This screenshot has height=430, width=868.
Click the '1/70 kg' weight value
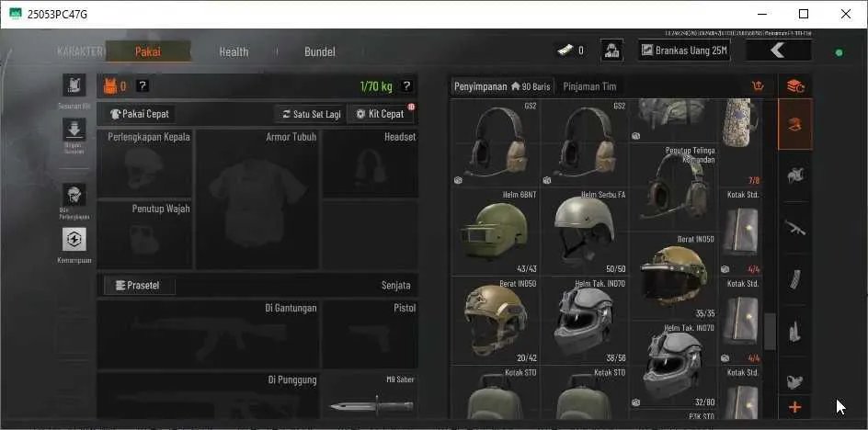tap(376, 86)
